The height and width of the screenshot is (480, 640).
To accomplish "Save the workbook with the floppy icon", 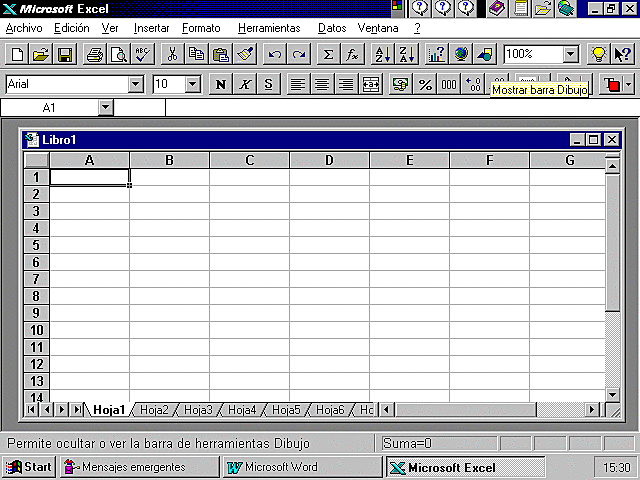I will click(x=65, y=54).
